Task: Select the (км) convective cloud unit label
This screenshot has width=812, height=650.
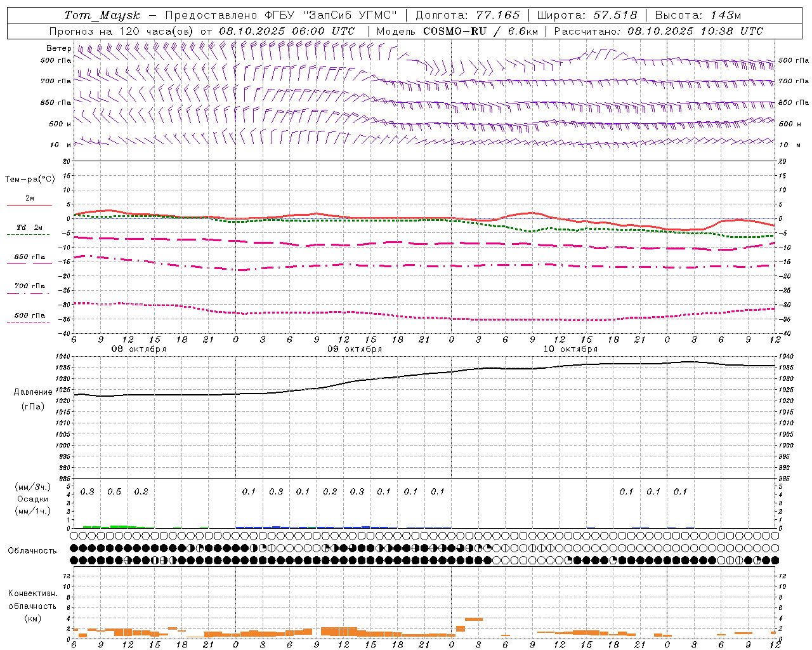Action: click(x=32, y=618)
